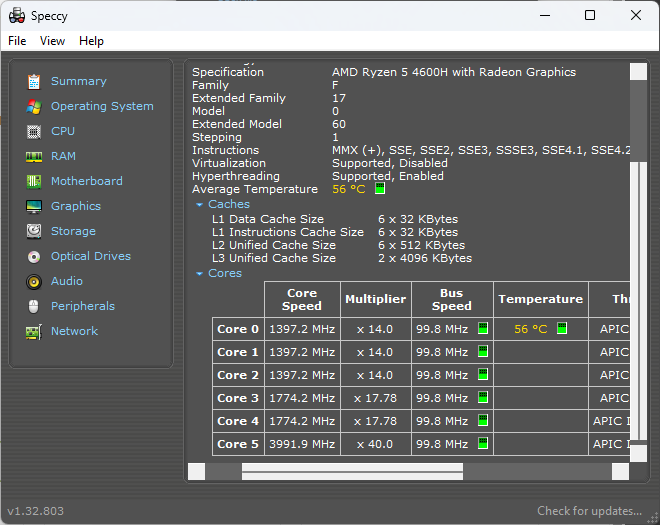The width and height of the screenshot is (660, 525).
Task: Click the horizontal scrollbar thumb
Action: click(352, 472)
